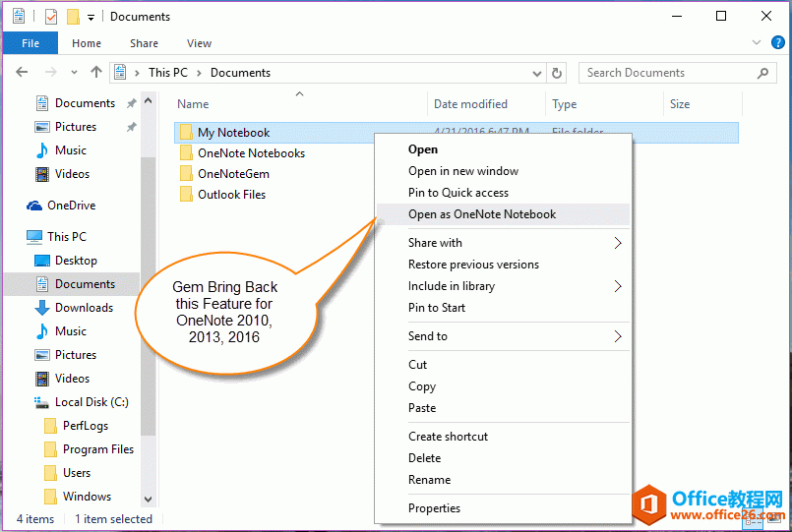Click the search magnifier icon
The height and width of the screenshot is (532, 792).
pyautogui.click(x=762, y=73)
